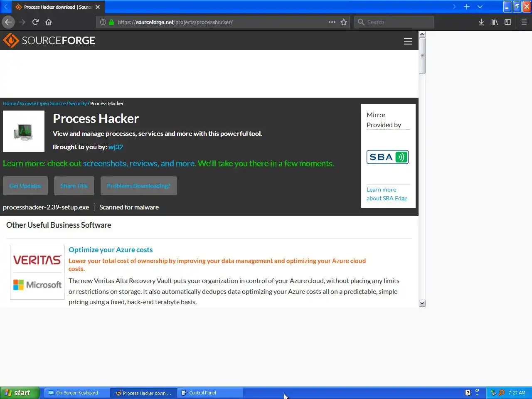
Task: Follow 'screenshots, reviews, and more' link
Action: [x=139, y=163]
